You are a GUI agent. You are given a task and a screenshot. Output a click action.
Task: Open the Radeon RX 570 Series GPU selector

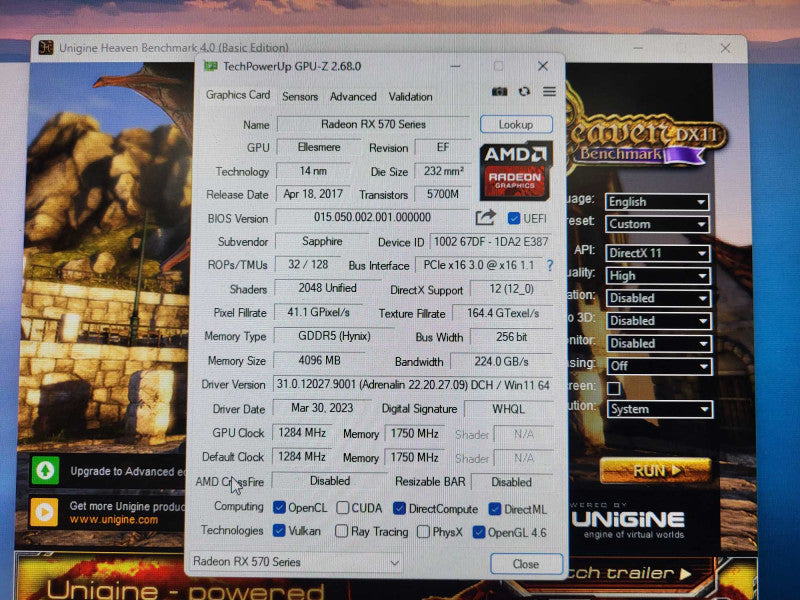(296, 562)
